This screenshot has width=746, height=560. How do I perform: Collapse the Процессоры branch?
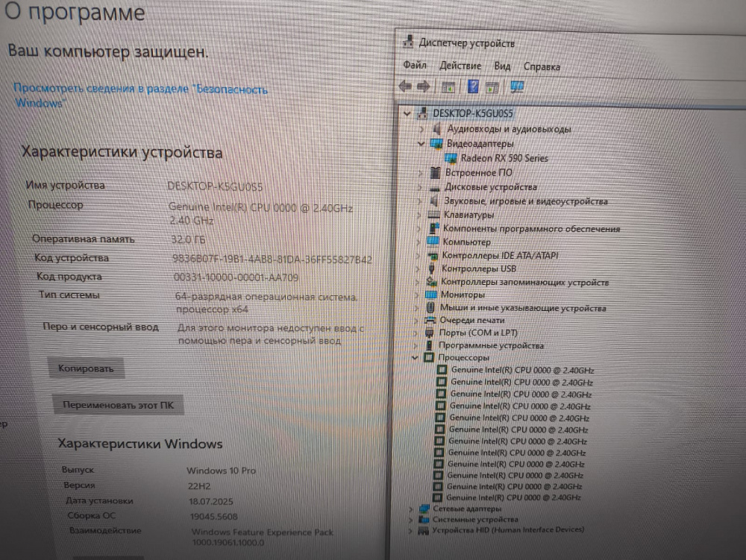coord(416,358)
